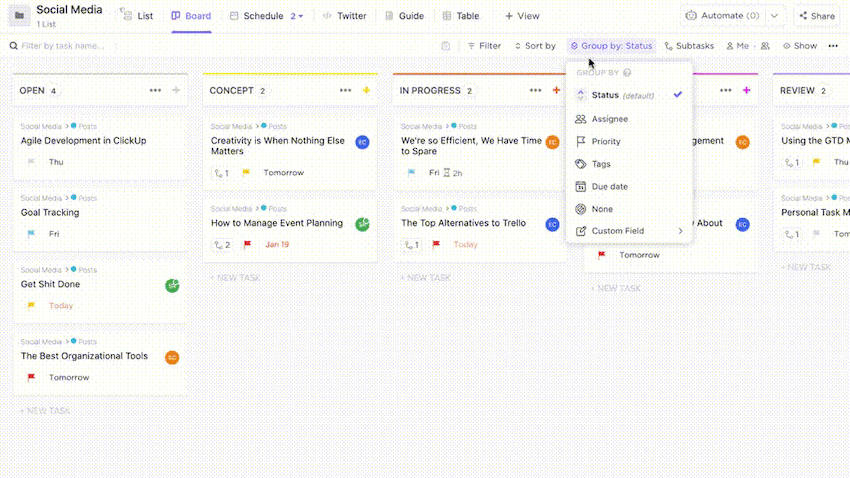The height and width of the screenshot is (478, 850).
Task: Click red flag on How to Manage Event Planning
Action: click(247, 244)
